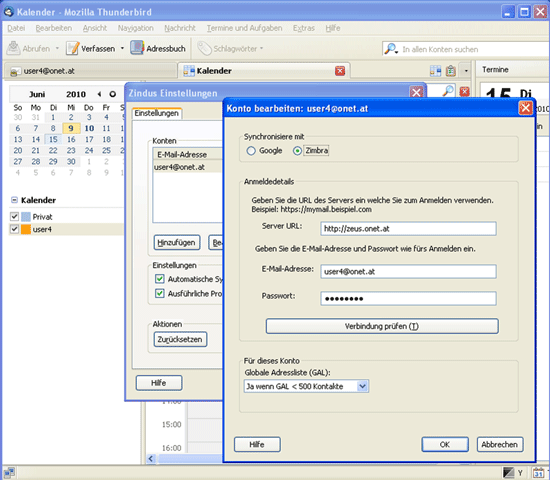The height and width of the screenshot is (480, 550).
Task: Uncheck the Privat calendar checkbox
Action: [x=14, y=216]
